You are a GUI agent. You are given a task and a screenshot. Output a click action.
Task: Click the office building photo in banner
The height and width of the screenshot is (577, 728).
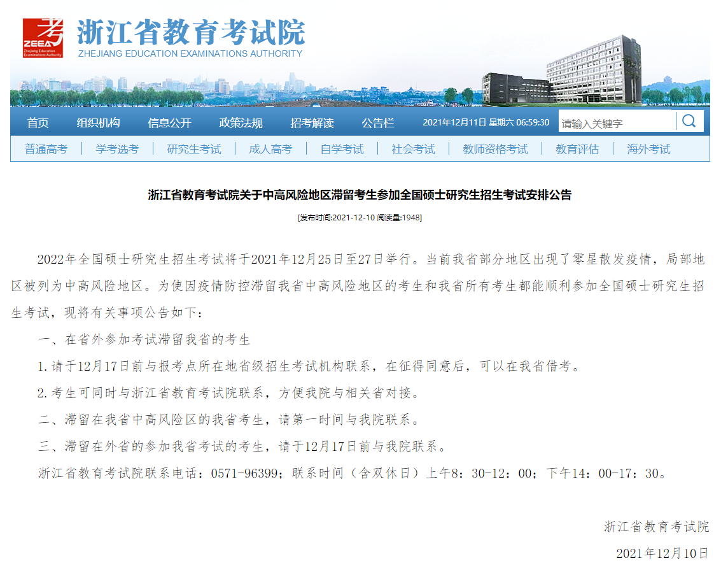[562, 69]
